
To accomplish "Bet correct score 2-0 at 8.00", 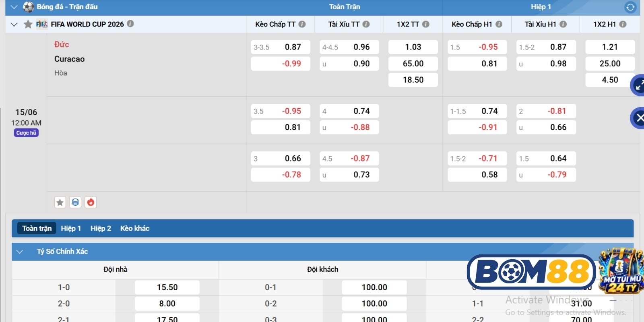I will [167, 303].
